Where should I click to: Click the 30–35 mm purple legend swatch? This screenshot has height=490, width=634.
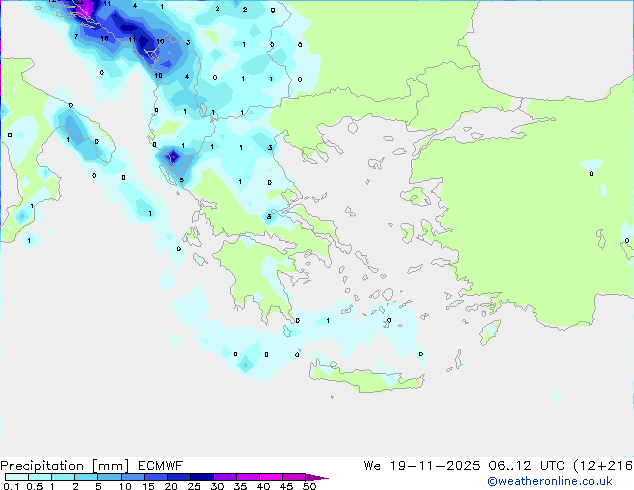[225, 477]
